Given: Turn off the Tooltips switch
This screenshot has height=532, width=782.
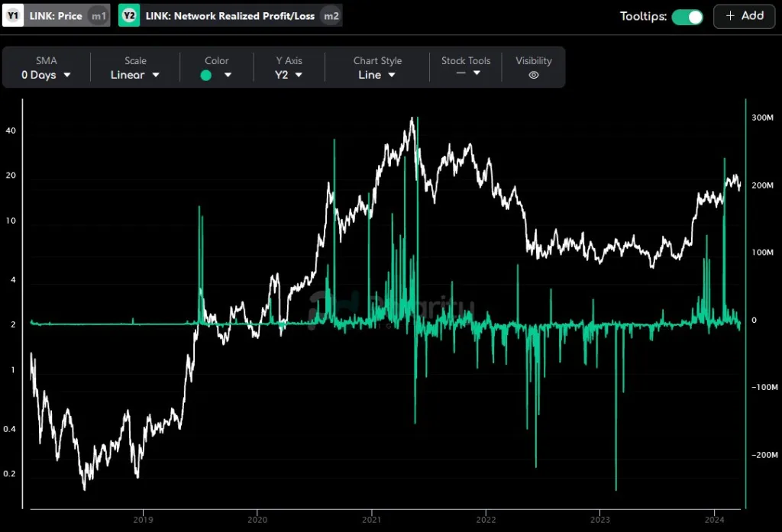Looking at the screenshot, I should (x=687, y=16).
